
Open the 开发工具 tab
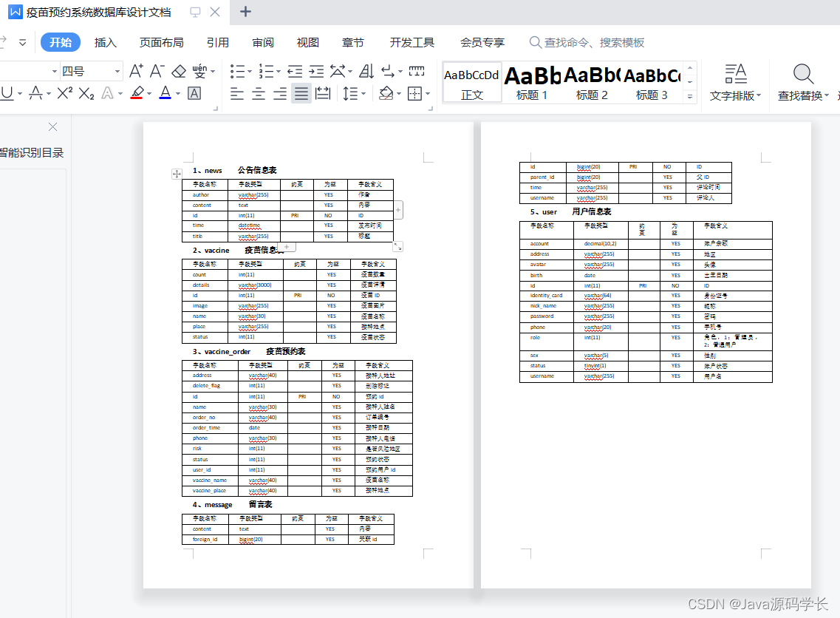pyautogui.click(x=412, y=42)
